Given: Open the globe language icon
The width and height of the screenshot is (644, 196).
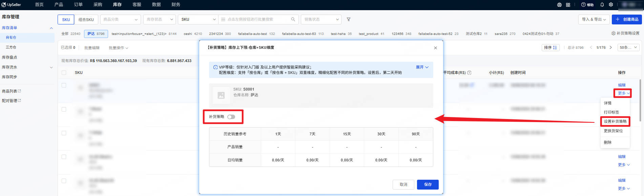Looking at the screenshot, I should pos(559,5).
